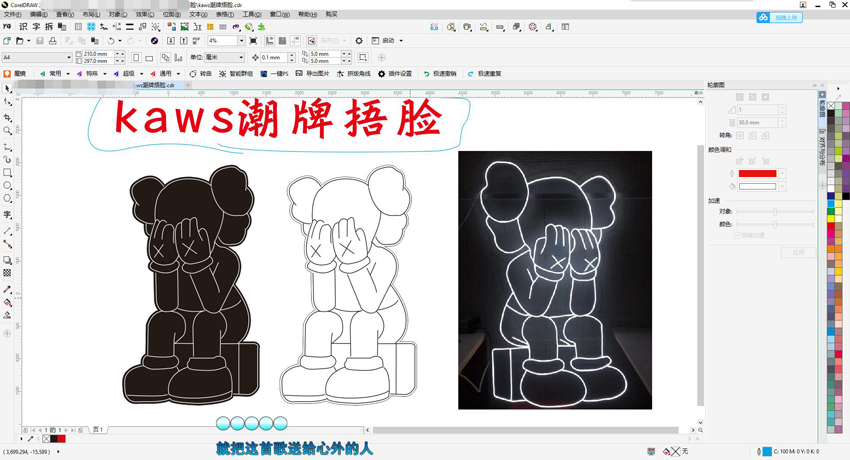Select the Rectangle tool
The width and height of the screenshot is (850, 460).
(7, 173)
